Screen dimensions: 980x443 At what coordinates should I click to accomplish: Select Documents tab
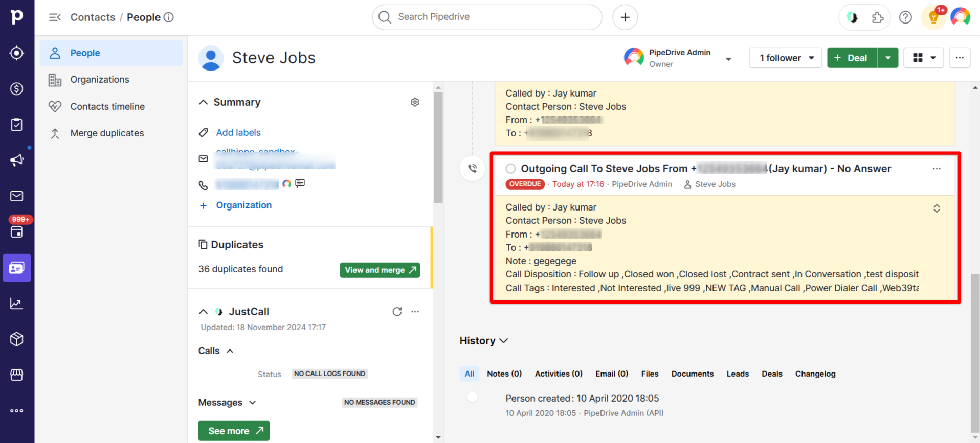click(693, 374)
